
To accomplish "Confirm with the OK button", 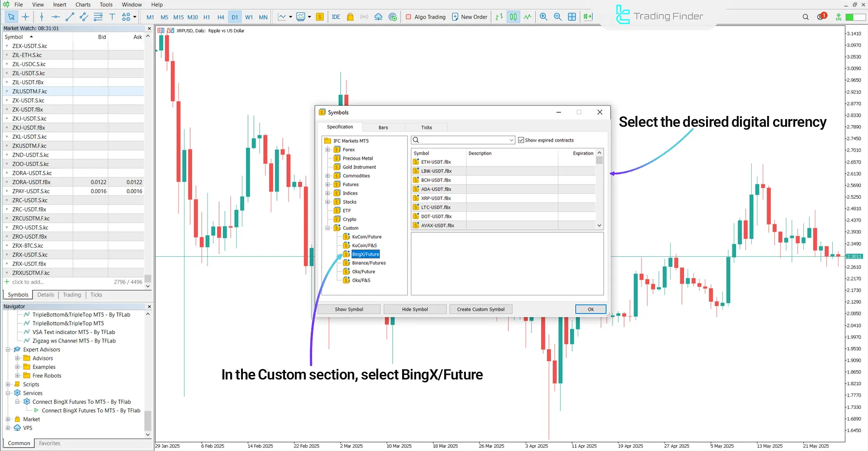I will point(590,309).
